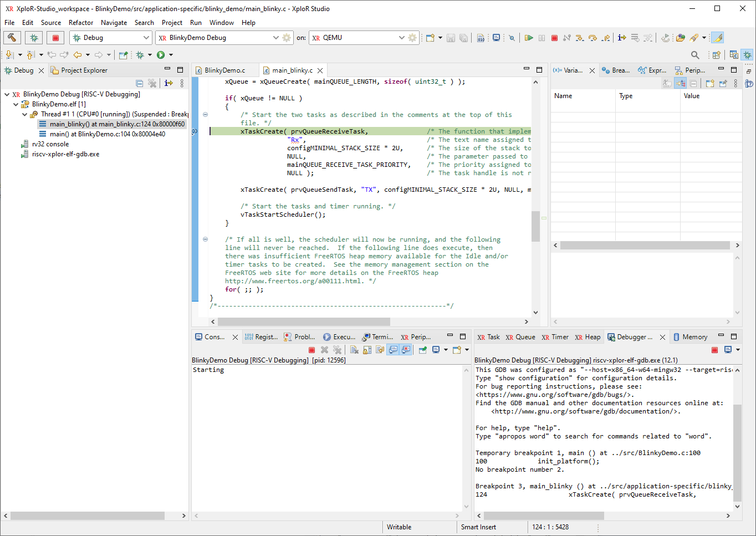Open the Breakpoints view tab
Image resolution: width=756 pixels, height=536 pixels.
[x=616, y=70]
